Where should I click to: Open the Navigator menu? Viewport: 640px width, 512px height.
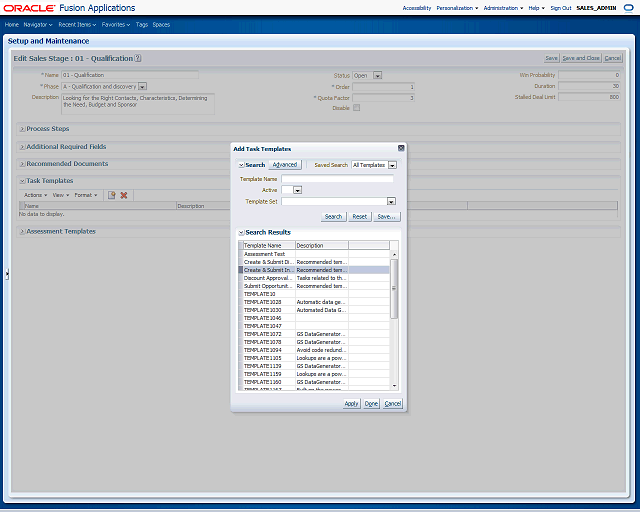[38, 25]
